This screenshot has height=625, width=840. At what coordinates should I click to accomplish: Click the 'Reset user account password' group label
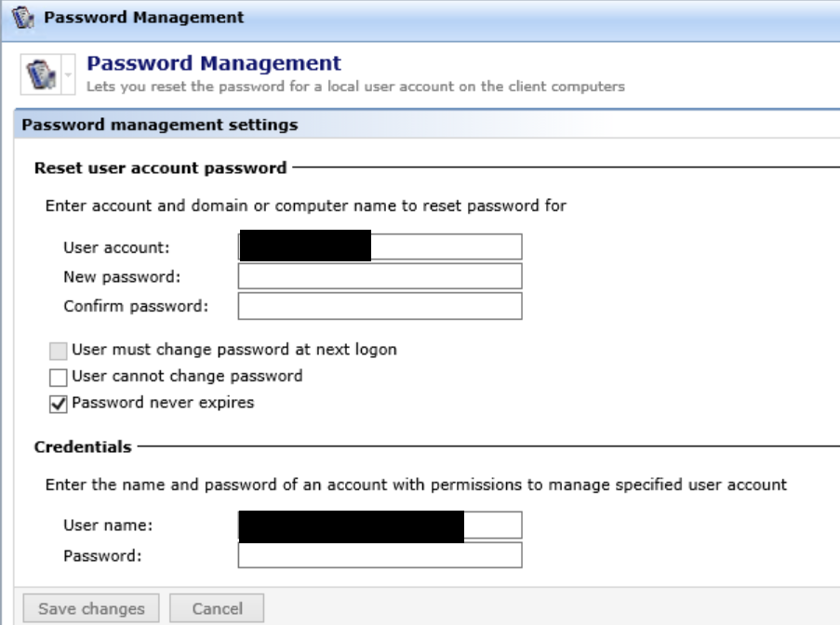(160, 168)
